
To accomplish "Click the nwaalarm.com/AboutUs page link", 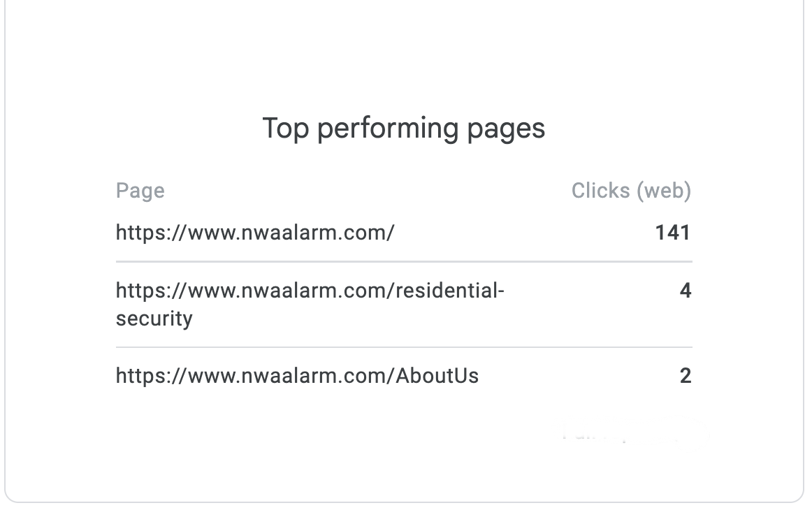I will (x=297, y=376).
